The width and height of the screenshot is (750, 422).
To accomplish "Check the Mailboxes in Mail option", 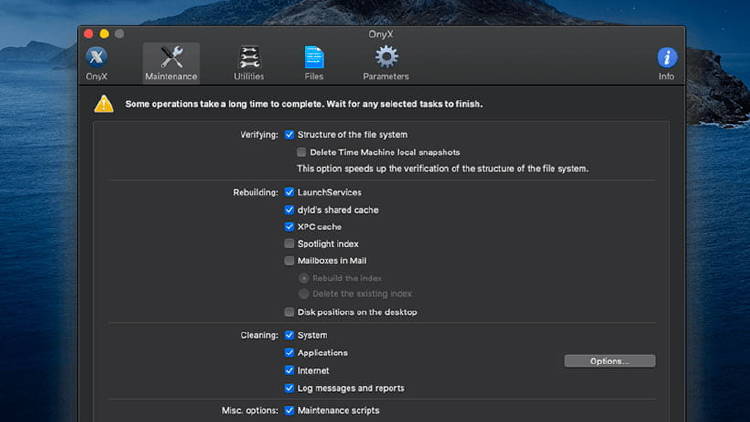I will coord(289,261).
